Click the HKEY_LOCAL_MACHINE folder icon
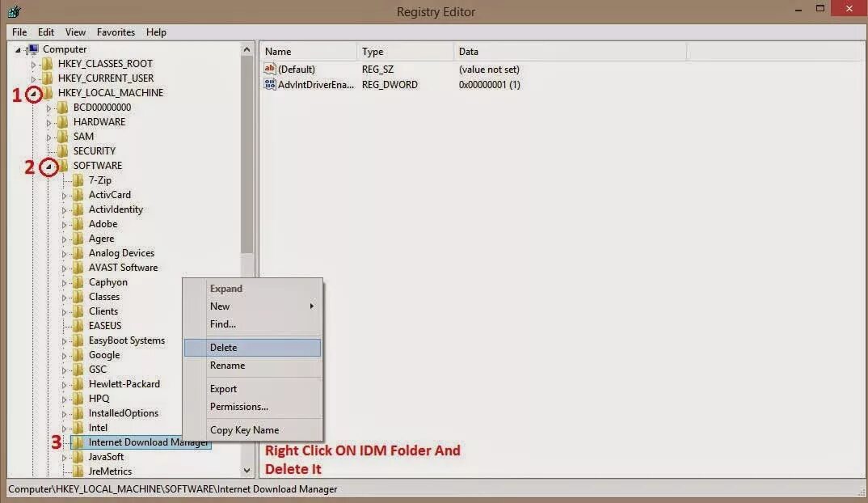Screen dimensions: 868x503 [x=48, y=92]
